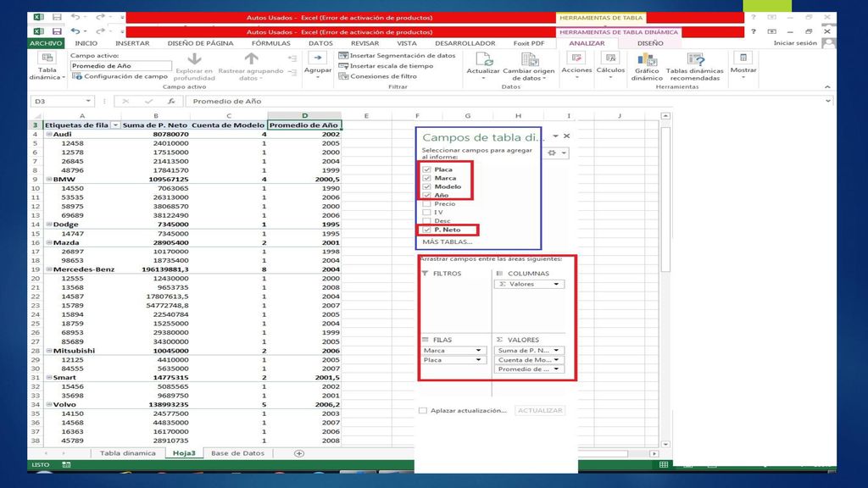
Task: Toggle the Año field checkbox
Action: pyautogui.click(x=427, y=196)
